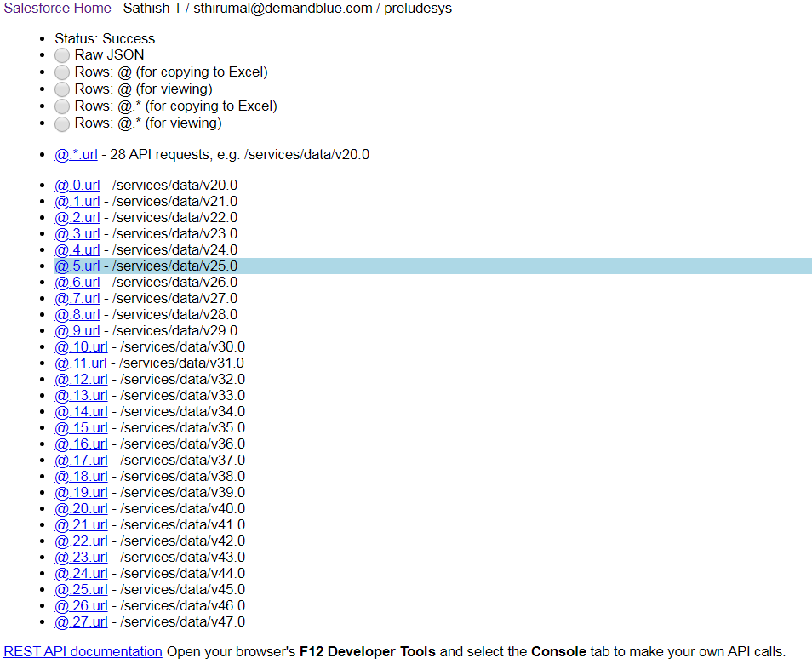Click the @.*.url link

[x=76, y=155]
